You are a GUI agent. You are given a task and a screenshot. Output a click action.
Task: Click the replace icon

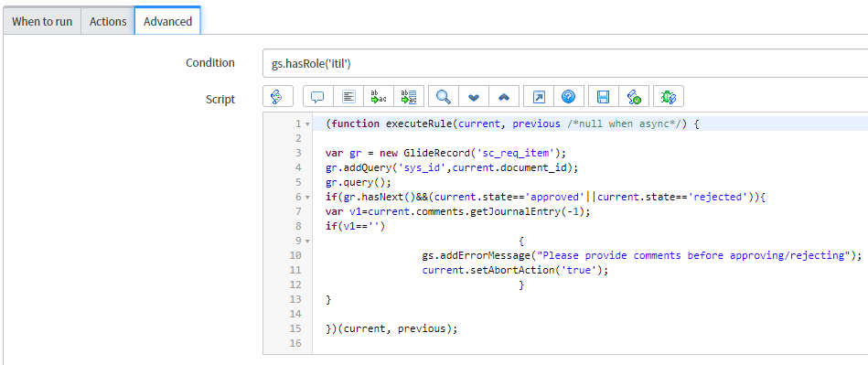(379, 96)
